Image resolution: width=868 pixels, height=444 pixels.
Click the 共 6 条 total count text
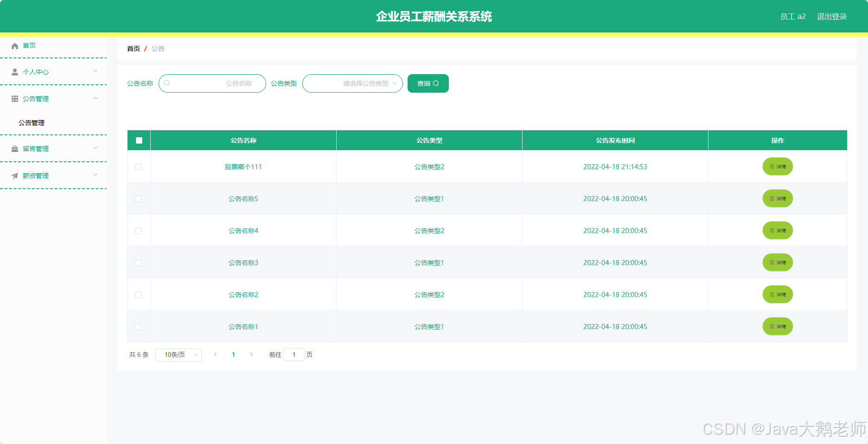139,355
